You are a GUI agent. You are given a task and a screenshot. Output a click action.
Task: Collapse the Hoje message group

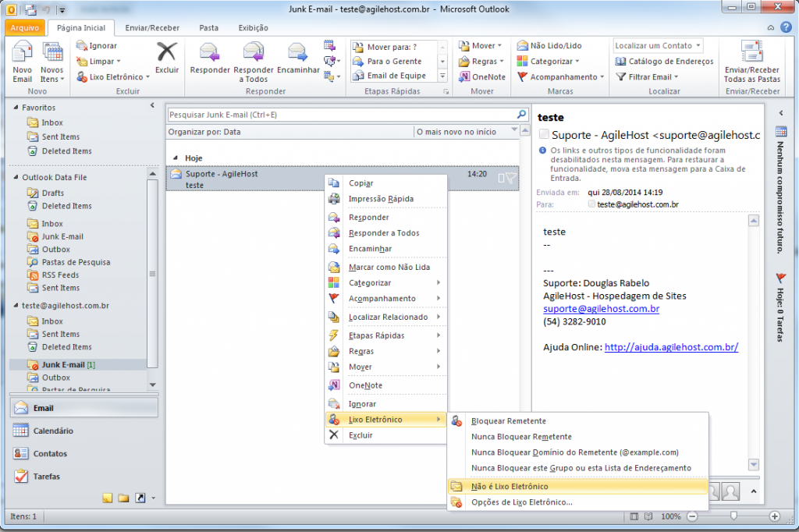click(176, 158)
